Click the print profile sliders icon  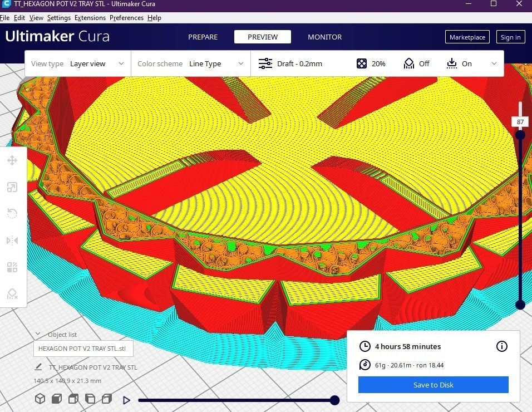[x=265, y=63]
